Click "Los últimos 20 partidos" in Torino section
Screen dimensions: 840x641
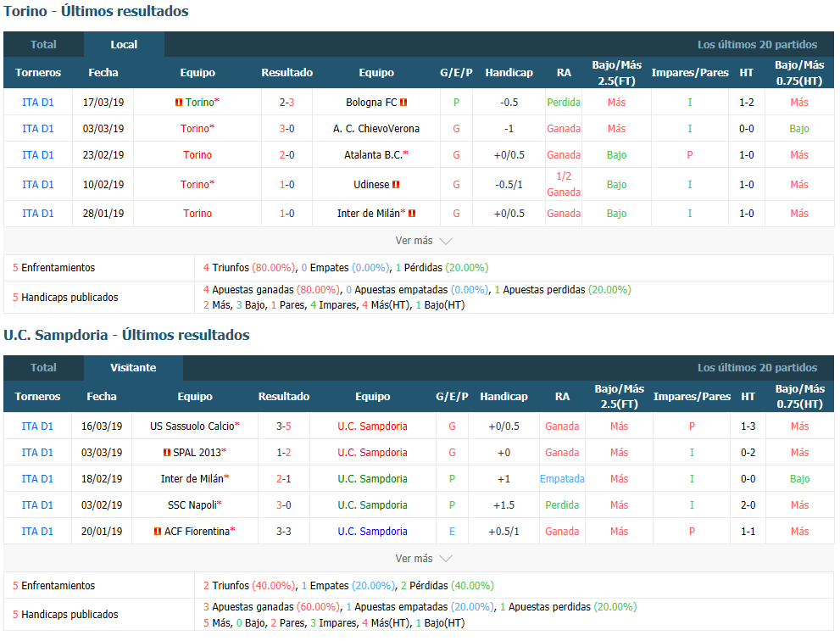[x=758, y=44]
